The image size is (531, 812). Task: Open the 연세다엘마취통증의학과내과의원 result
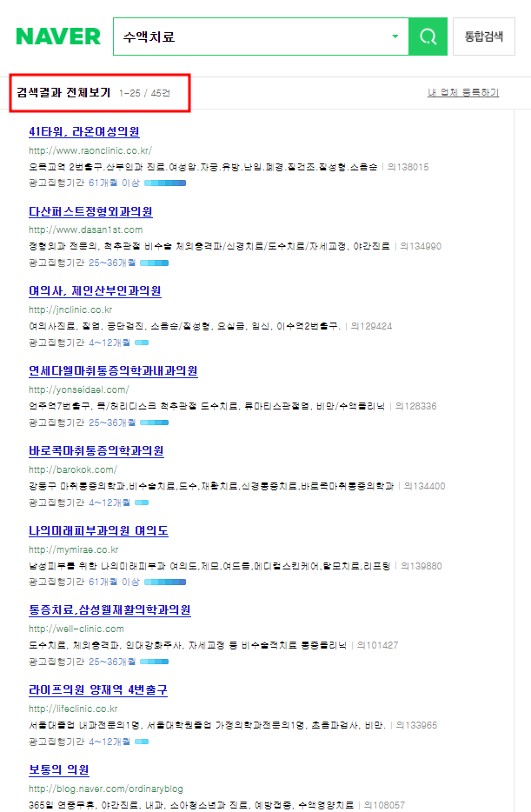113,370
